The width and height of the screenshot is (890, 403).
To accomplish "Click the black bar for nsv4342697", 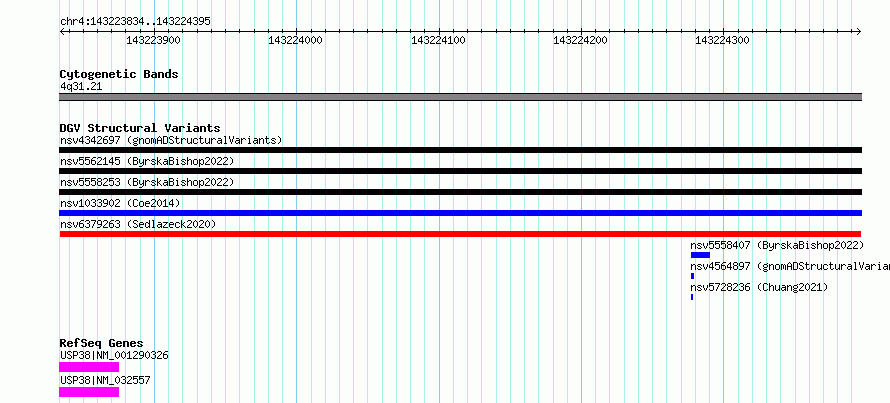I will coord(460,150).
